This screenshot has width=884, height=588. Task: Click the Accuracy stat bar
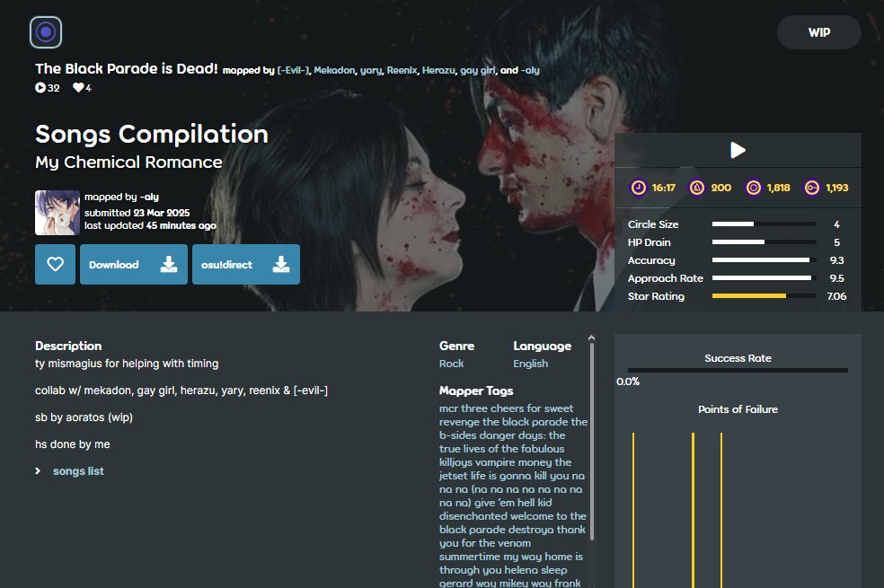pos(764,260)
